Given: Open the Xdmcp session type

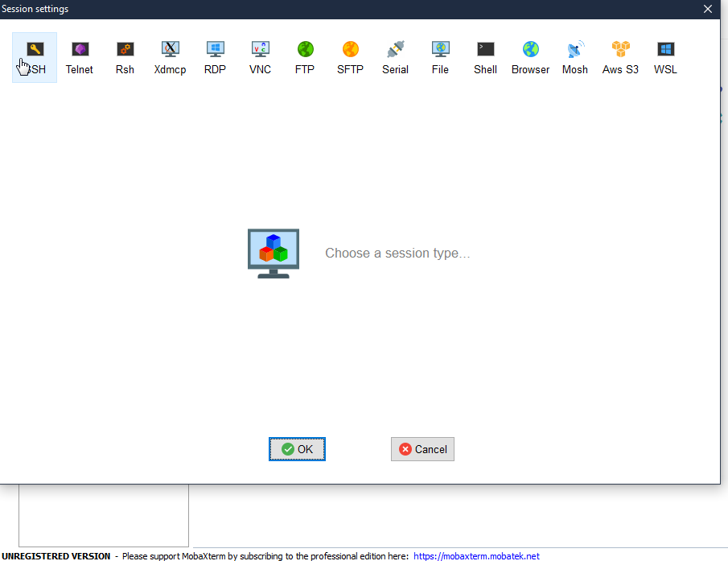Looking at the screenshot, I should click(x=170, y=56).
